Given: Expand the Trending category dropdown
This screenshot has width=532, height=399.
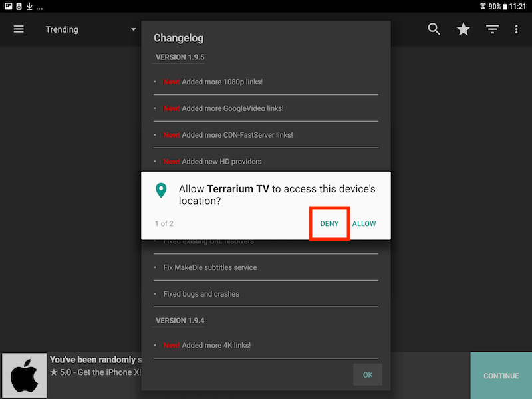Looking at the screenshot, I should pyautogui.click(x=90, y=29).
